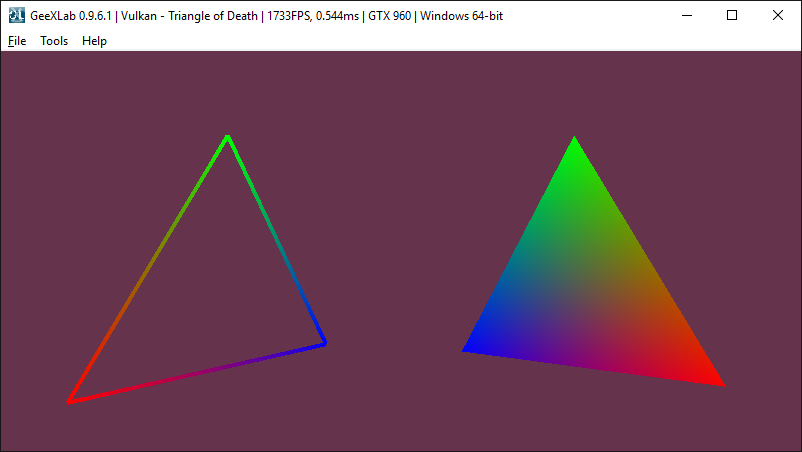The image size is (802, 452).
Task: Close the GeeXLab window
Action: pyautogui.click(x=778, y=15)
